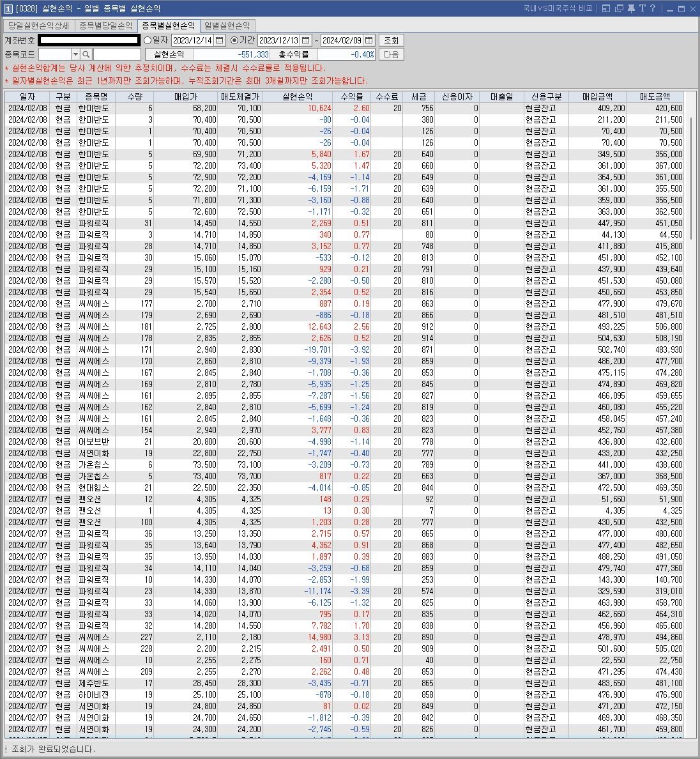Screen dimensions: 700x759
Task: Open the 일별실현손익 tab
Action: [x=227, y=26]
